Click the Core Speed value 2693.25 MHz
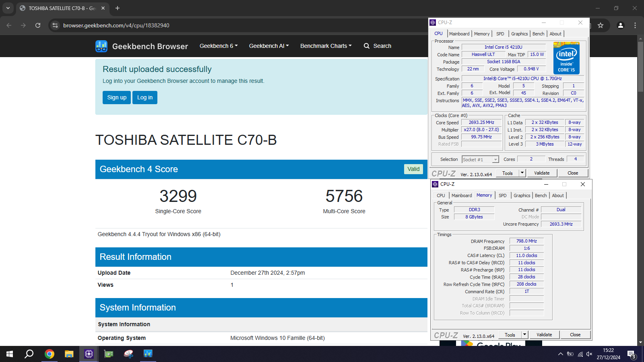The width and height of the screenshot is (644, 362). point(481,122)
